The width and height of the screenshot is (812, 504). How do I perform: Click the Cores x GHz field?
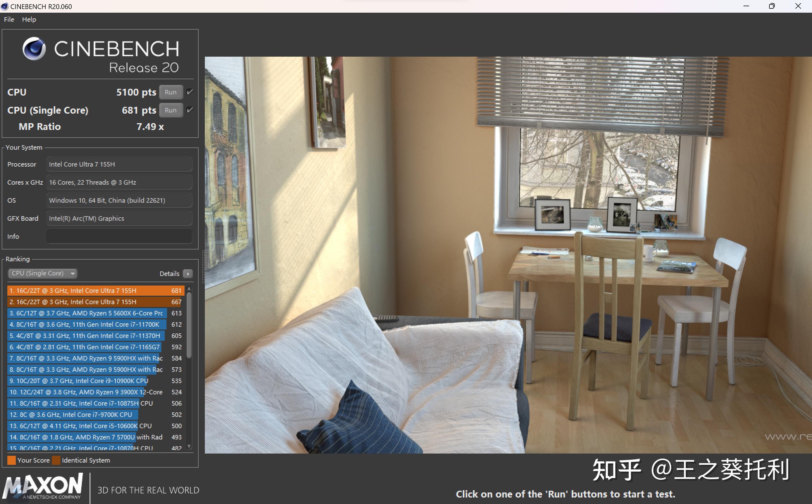pyautogui.click(x=119, y=182)
